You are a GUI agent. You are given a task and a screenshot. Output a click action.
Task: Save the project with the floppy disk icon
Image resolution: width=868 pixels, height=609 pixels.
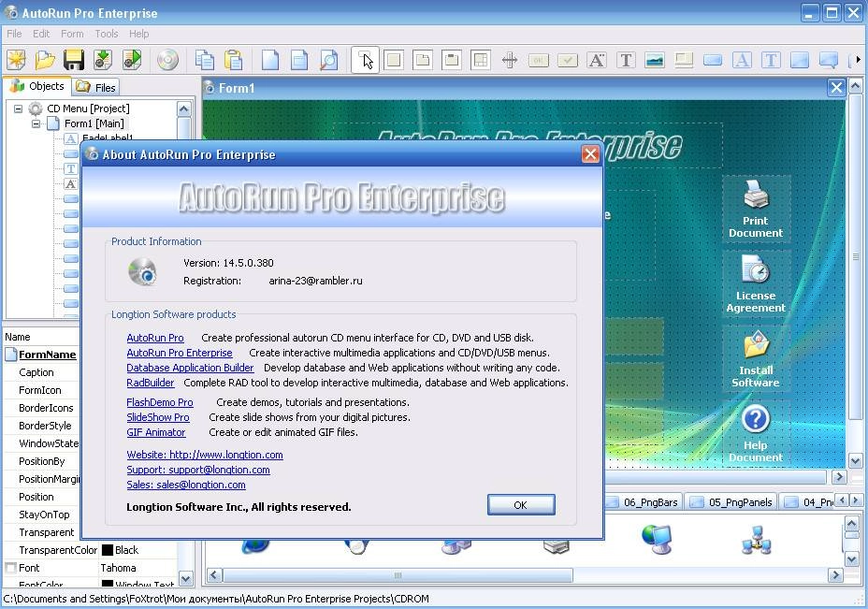74,60
